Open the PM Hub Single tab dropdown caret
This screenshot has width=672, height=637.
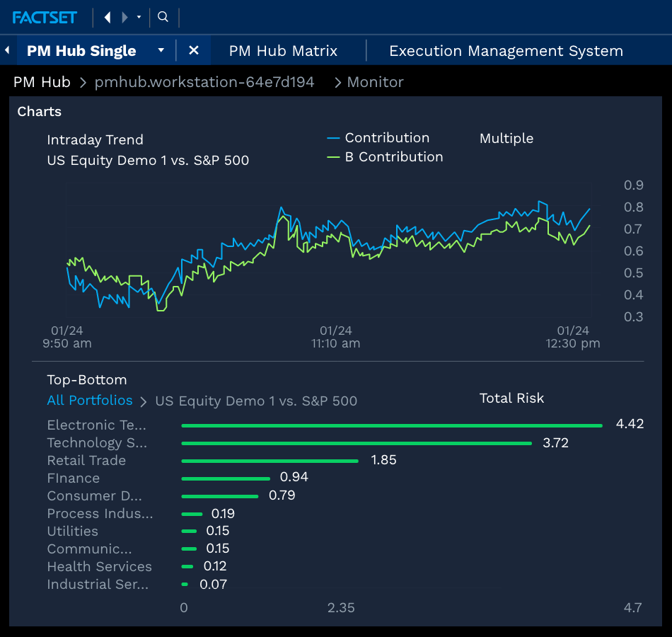(x=161, y=50)
